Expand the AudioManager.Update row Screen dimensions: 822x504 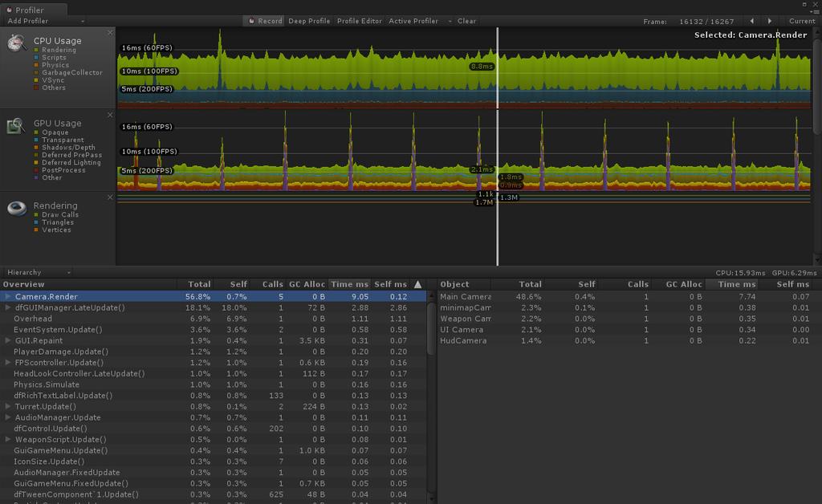8,417
